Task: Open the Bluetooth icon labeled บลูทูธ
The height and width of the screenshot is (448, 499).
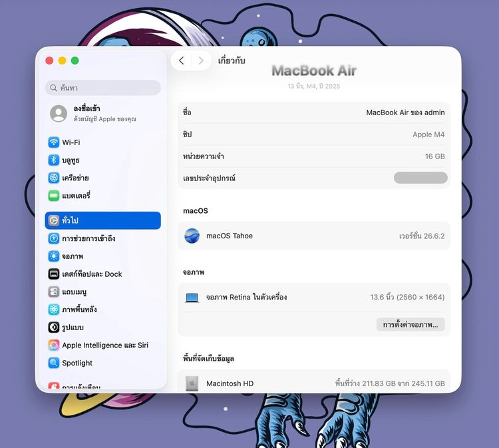Action: 53,160
